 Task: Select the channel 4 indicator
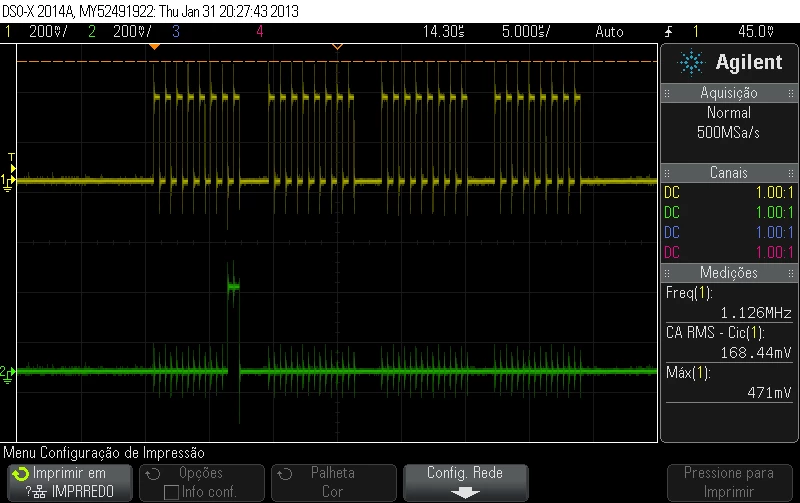260,32
